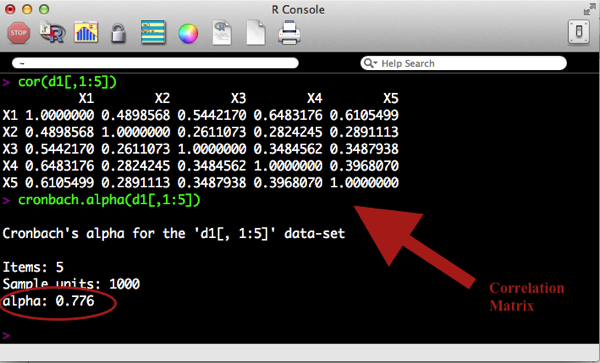600x363 pixels.
Task: Click the quit R power switch icon
Action: 579,32
